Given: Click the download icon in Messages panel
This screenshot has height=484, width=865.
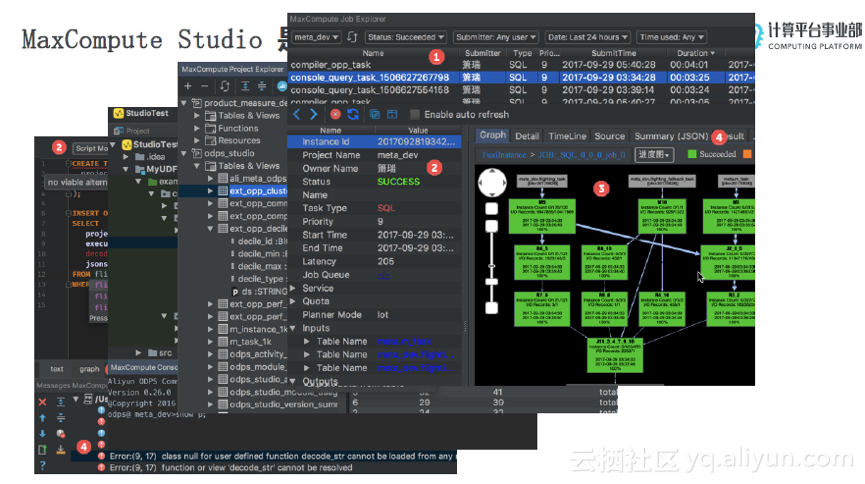Looking at the screenshot, I should (61, 450).
